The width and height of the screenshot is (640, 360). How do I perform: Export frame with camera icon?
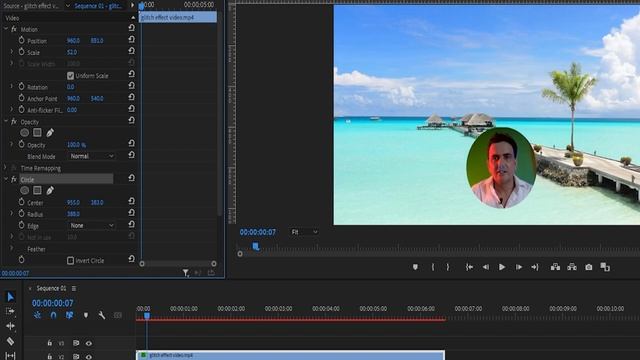point(589,267)
